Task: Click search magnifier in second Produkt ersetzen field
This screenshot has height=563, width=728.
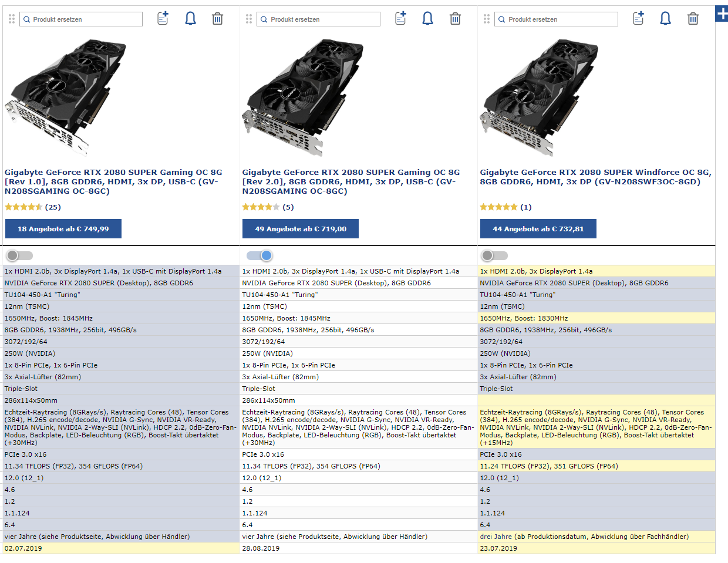Action: point(264,19)
